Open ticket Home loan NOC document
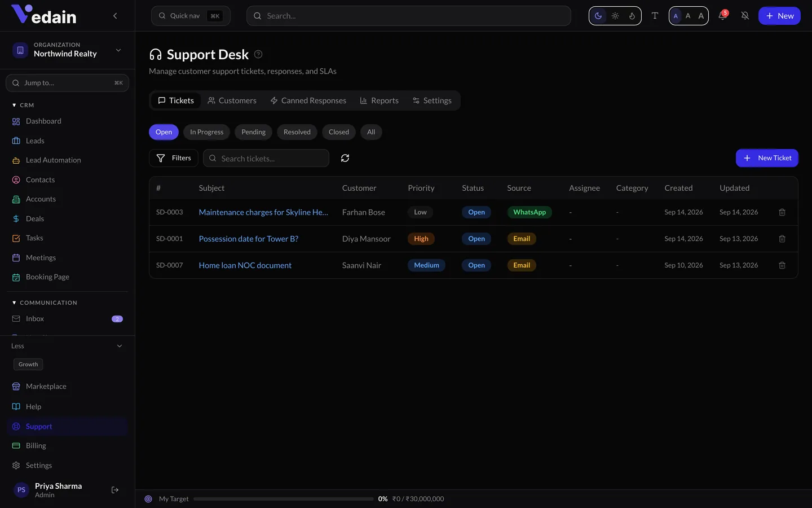Screen dimensions: 812x508 pyautogui.click(x=245, y=265)
